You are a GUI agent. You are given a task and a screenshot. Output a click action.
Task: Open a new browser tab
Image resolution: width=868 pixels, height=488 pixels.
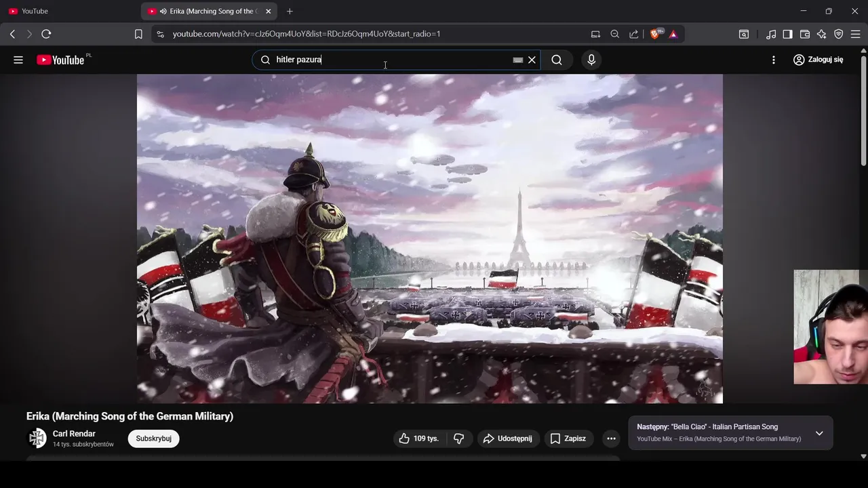click(290, 12)
